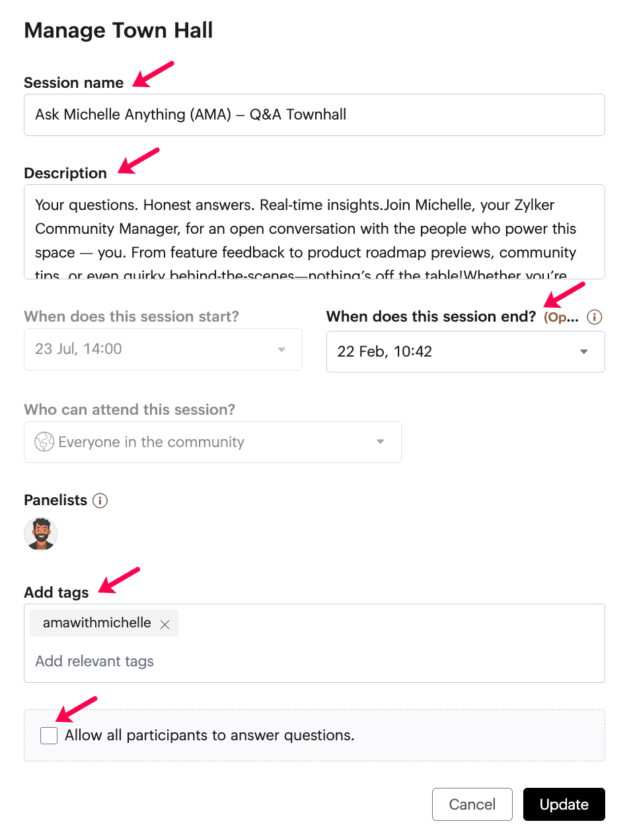The height and width of the screenshot is (840, 629).
Task: Click the Update button
Action: (564, 804)
